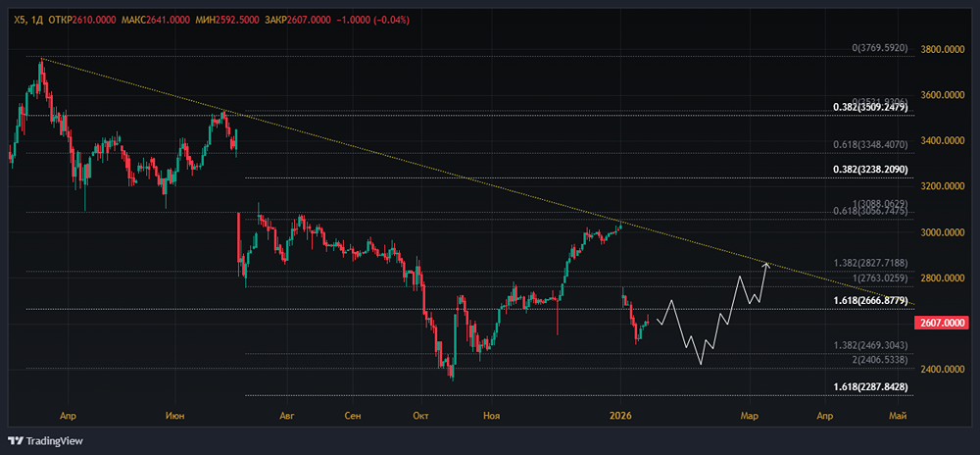Image resolution: width=980 pixels, height=455 pixels.
Task: Click the 2026 year label on time axis
Action: coord(620,416)
